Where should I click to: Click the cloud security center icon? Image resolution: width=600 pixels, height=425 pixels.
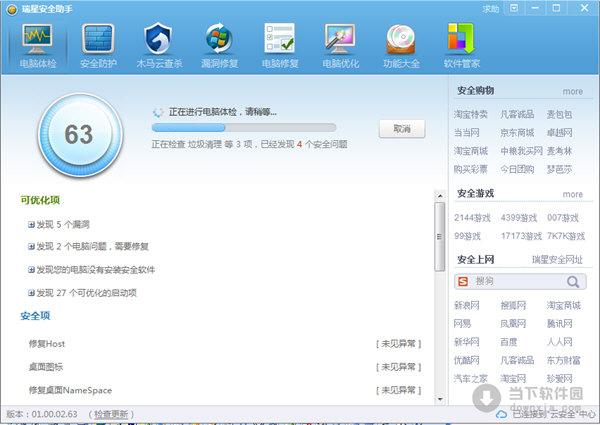501,414
